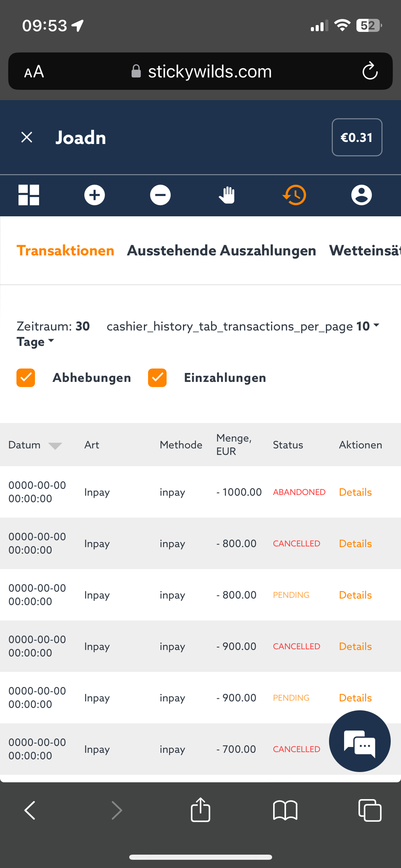The image size is (401, 868).
Task: Uncheck the Abhebungen checkbox
Action: pyautogui.click(x=26, y=378)
